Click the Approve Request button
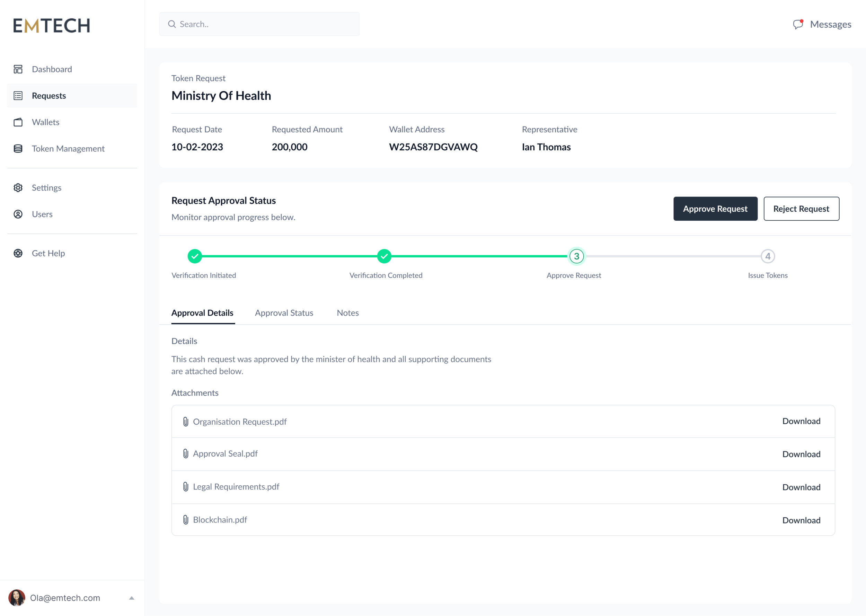The width and height of the screenshot is (866, 616). coord(715,209)
